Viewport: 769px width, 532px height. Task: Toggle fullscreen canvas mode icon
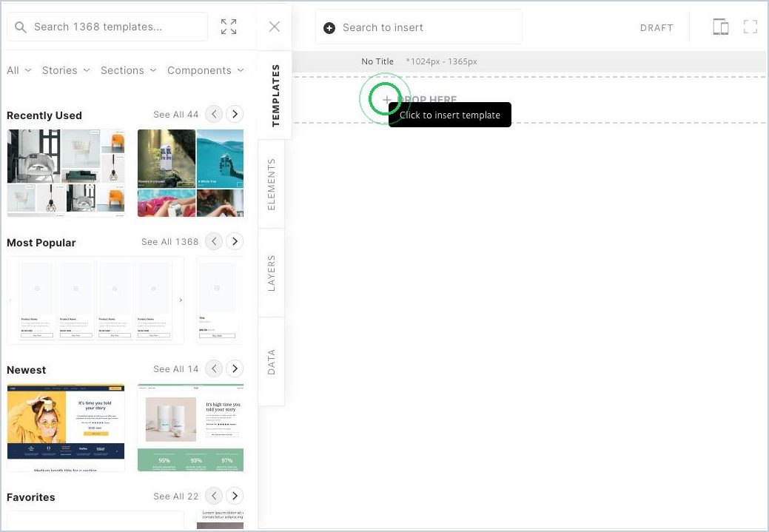tap(750, 27)
